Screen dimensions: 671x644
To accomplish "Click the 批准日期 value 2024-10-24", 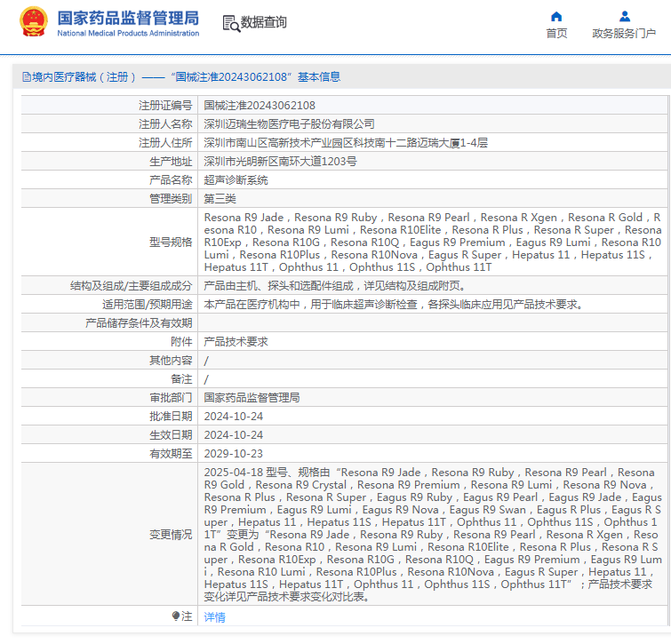I will click(233, 417).
